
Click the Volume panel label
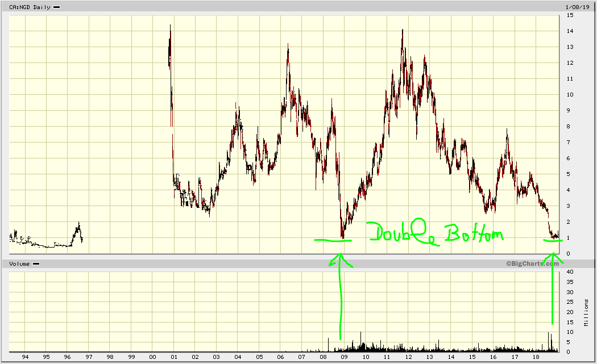click(x=18, y=264)
